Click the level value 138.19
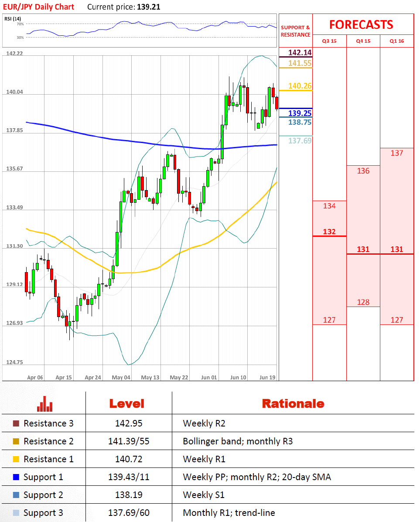Screen dimensions: 420x522 pos(129,495)
